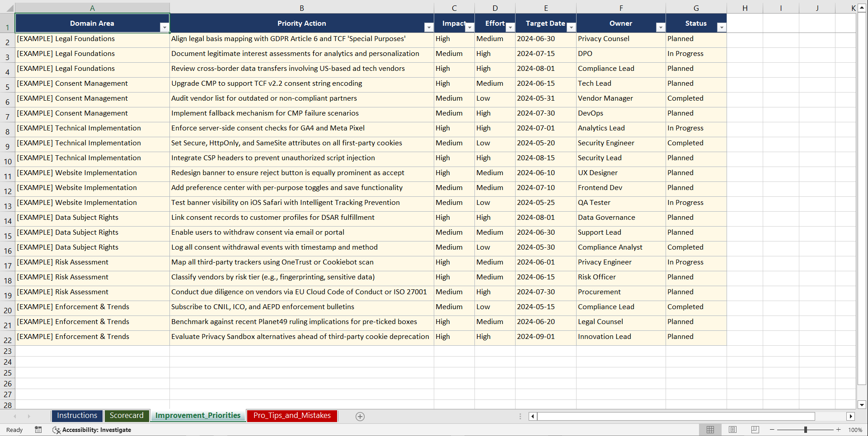This screenshot has width=868, height=436.
Task: Add a new worksheet with the plus icon
Action: (x=360, y=416)
